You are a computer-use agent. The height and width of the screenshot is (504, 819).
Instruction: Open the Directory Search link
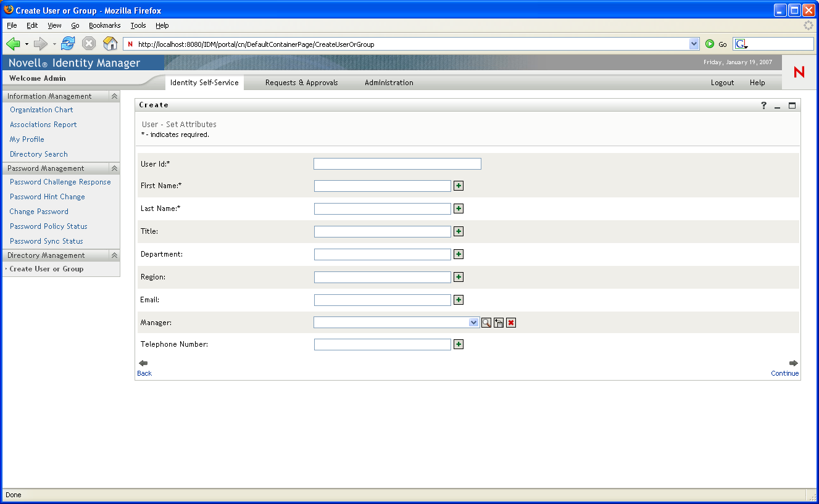[x=39, y=154]
